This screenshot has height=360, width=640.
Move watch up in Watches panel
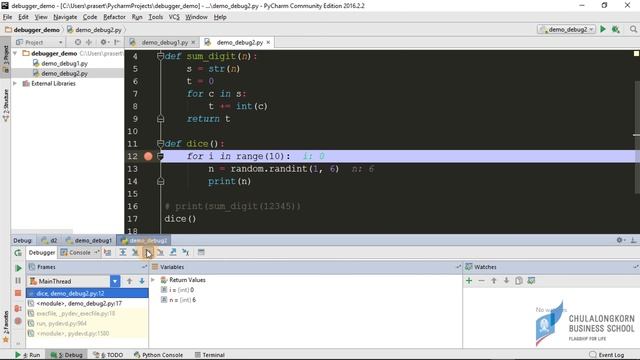pos(494,281)
